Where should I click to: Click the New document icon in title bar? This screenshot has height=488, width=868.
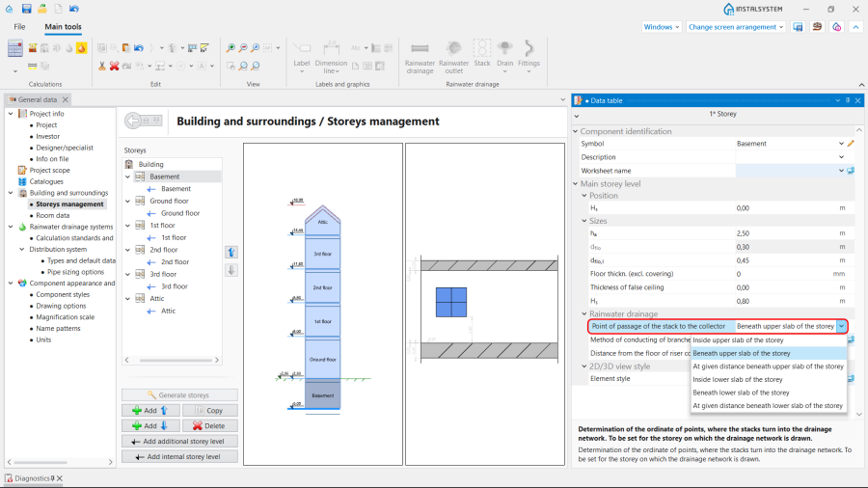pos(58,9)
